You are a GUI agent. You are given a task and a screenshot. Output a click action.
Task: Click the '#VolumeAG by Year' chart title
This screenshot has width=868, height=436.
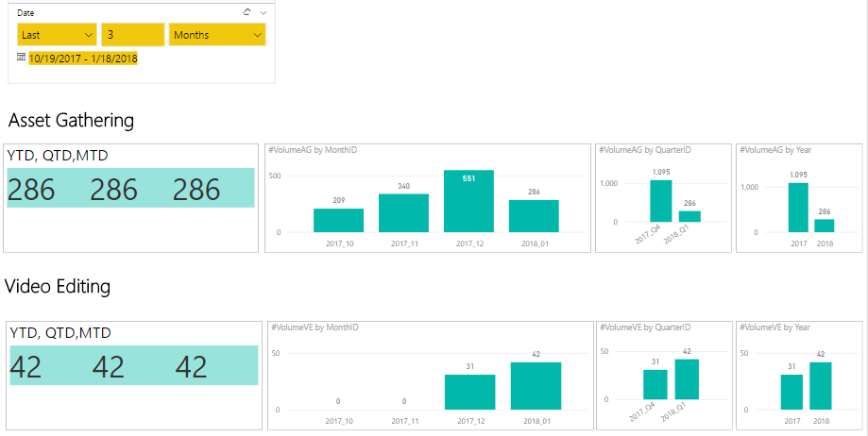click(x=775, y=150)
